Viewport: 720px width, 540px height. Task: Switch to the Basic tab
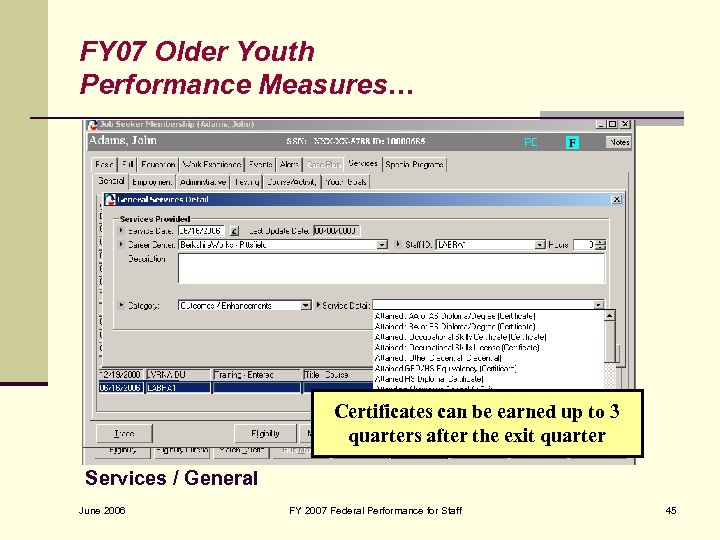click(104, 164)
